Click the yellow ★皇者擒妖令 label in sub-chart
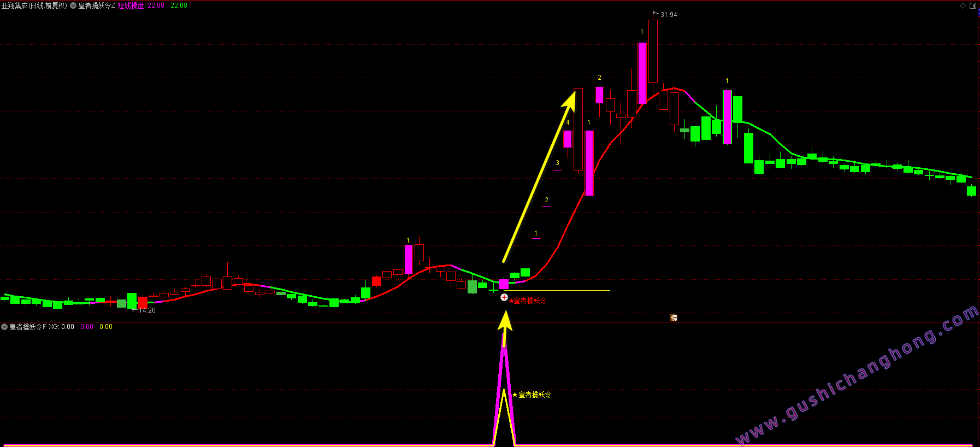Image resolution: width=980 pixels, height=447 pixels. 532,395
